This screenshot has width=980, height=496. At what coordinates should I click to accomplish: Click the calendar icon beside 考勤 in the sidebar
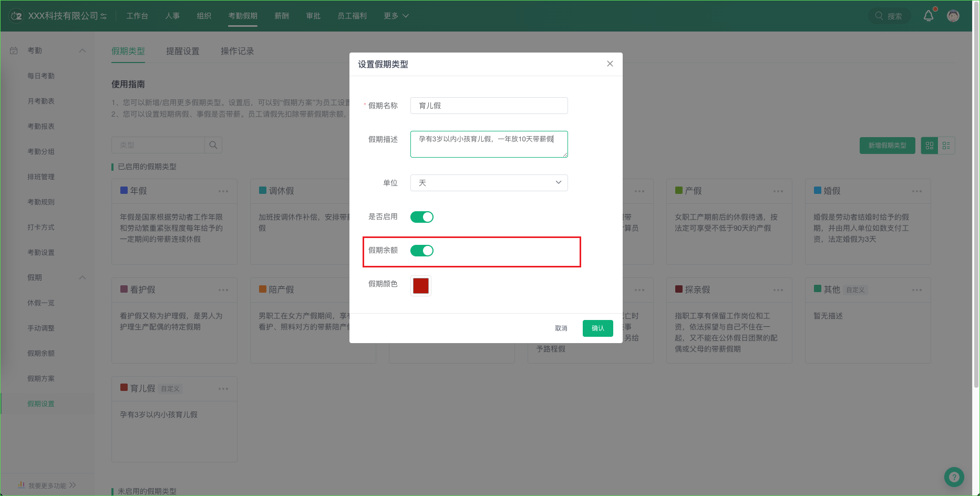coord(14,50)
